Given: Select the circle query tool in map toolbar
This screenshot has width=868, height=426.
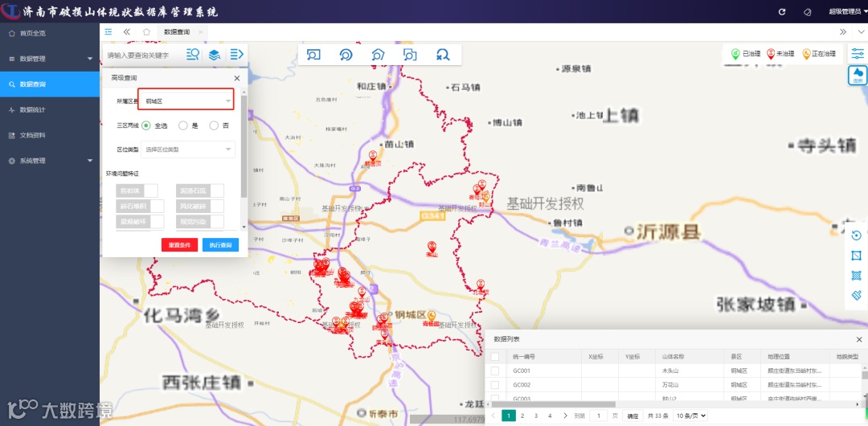Looking at the screenshot, I should [346, 55].
